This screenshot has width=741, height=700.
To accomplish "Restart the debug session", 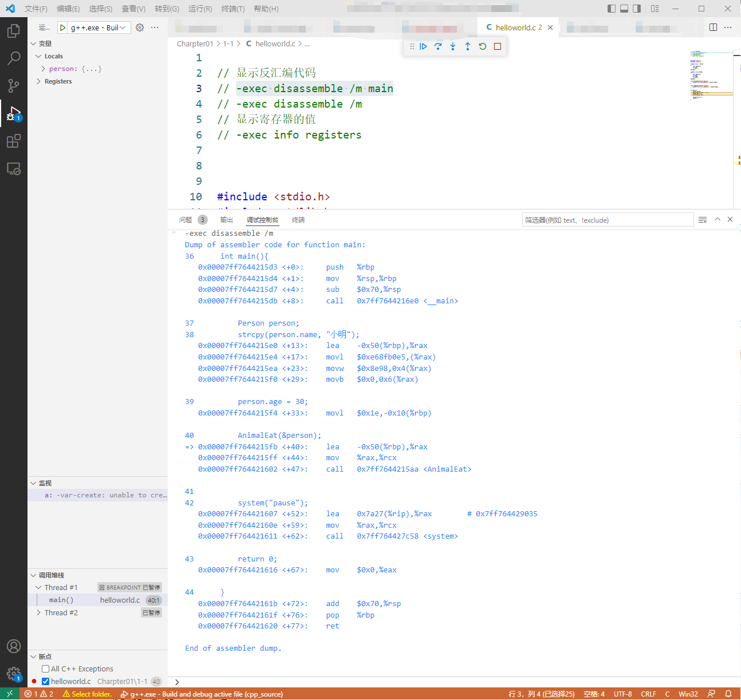I will point(483,46).
